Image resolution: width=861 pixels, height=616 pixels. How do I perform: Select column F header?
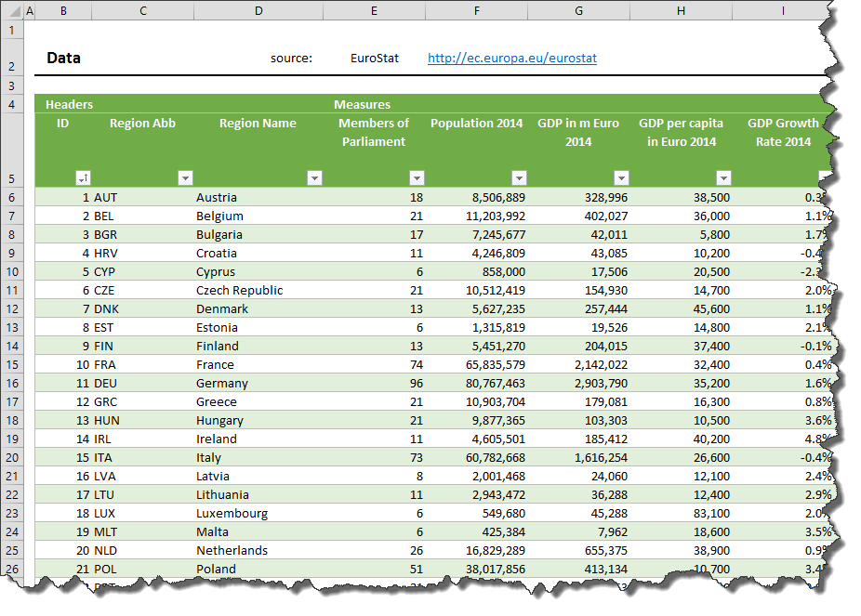point(477,10)
